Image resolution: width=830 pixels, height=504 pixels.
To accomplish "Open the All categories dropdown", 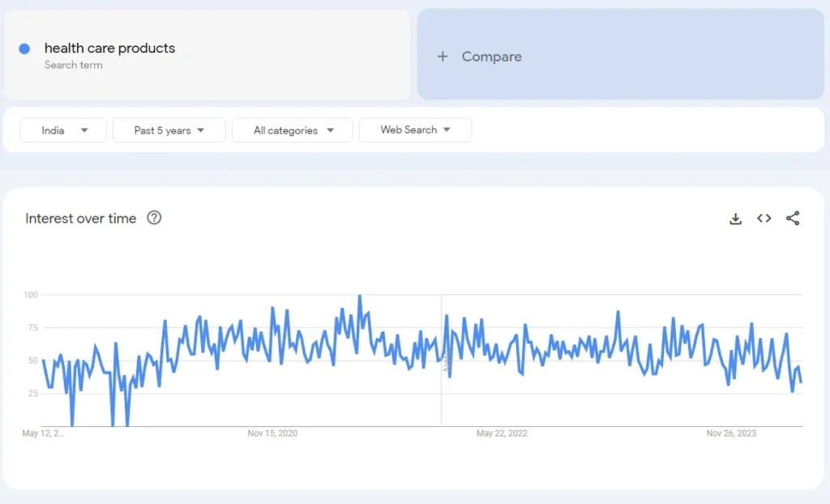I will [292, 130].
